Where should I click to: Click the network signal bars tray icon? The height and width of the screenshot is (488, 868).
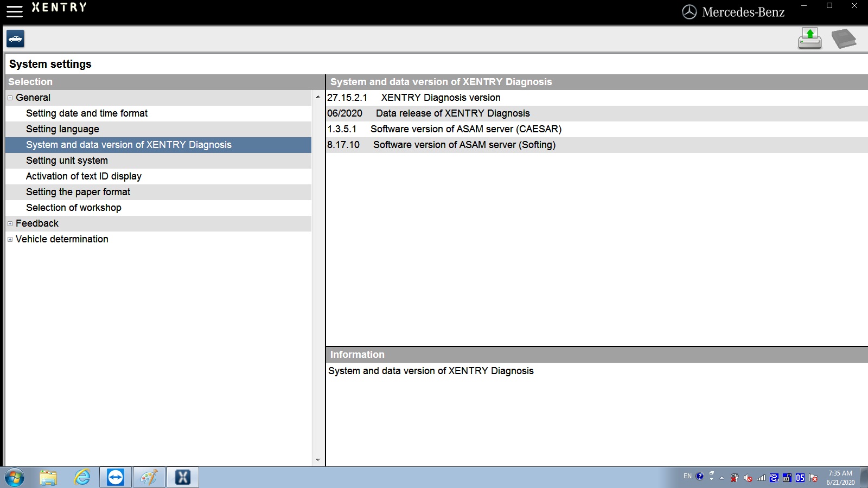click(761, 478)
